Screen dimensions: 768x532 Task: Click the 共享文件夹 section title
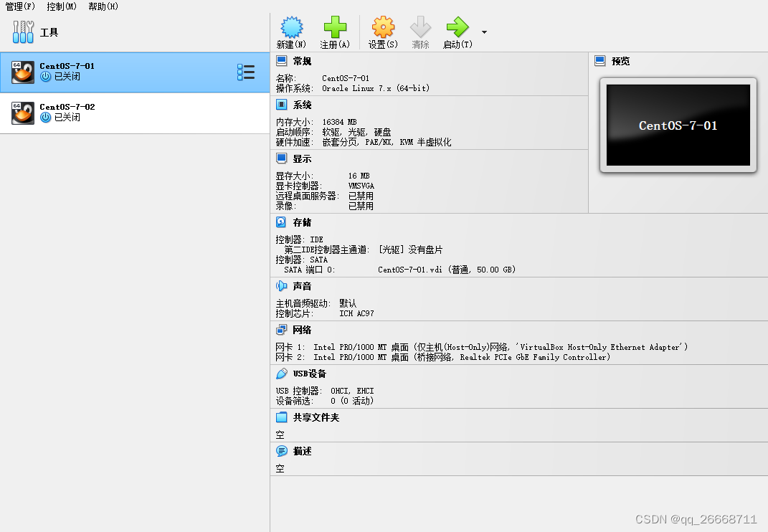(x=316, y=417)
